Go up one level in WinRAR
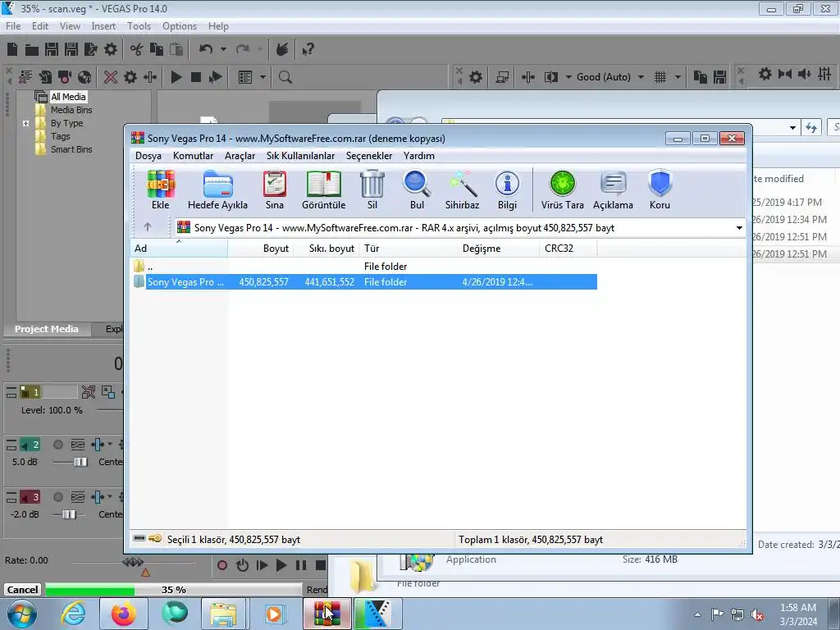This screenshot has height=630, width=840. (x=148, y=227)
